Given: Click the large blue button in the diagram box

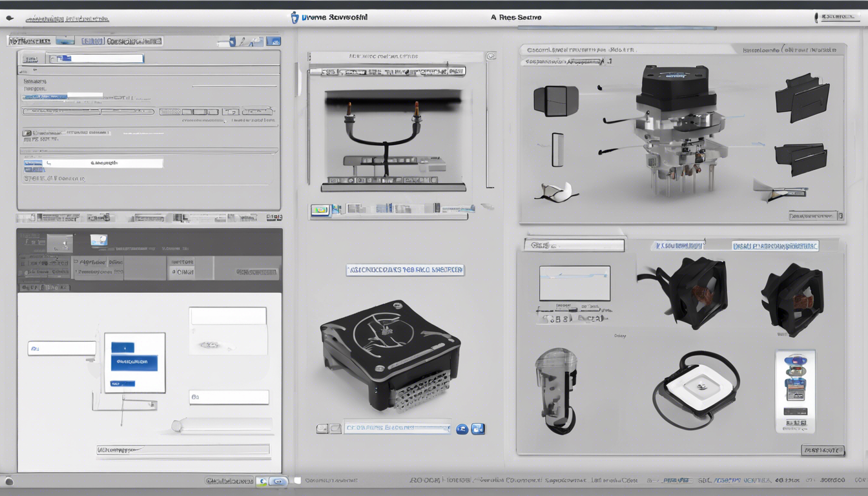Looking at the screenshot, I should [x=134, y=362].
